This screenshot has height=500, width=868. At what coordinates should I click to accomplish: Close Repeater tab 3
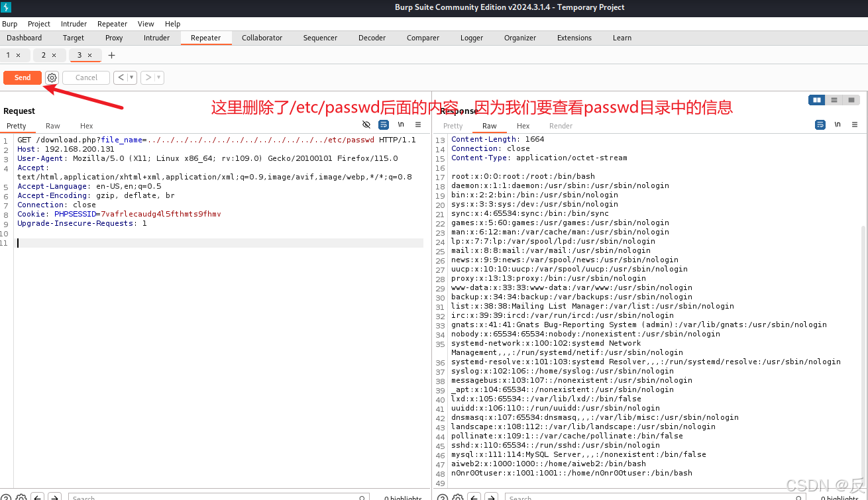tap(90, 55)
